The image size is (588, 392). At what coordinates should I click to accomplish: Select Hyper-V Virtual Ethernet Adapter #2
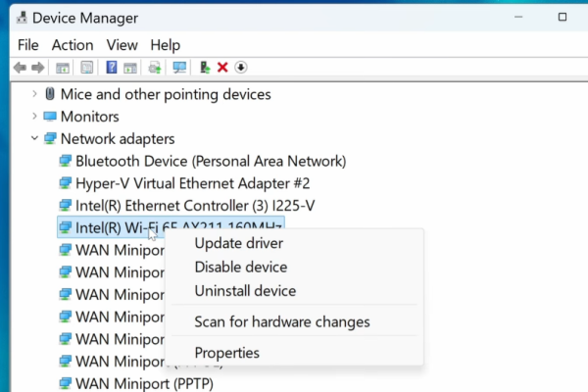coord(193,183)
